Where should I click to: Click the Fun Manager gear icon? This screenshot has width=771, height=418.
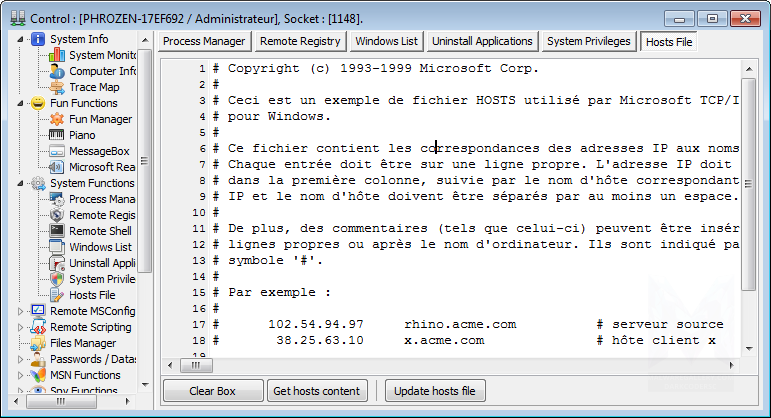point(57,119)
